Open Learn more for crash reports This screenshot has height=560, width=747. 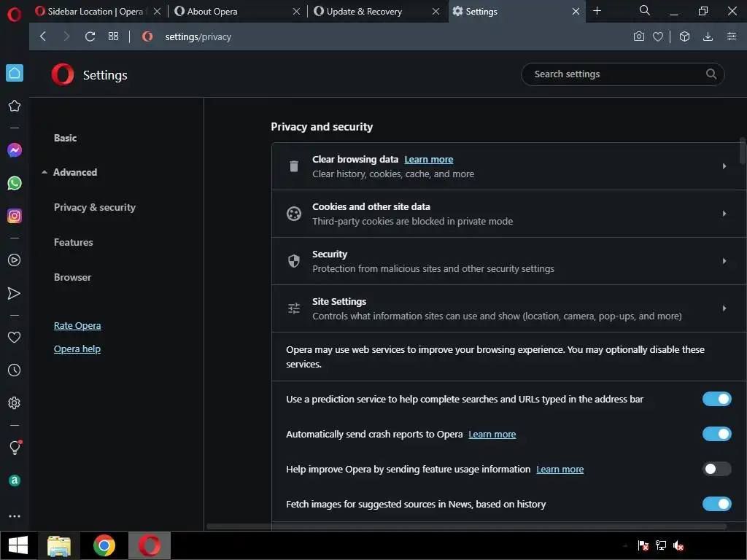492,435
